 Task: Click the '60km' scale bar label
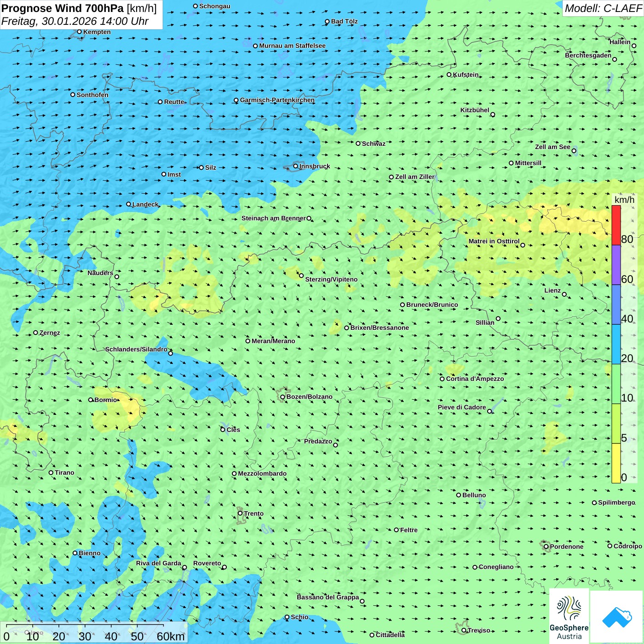point(171,636)
